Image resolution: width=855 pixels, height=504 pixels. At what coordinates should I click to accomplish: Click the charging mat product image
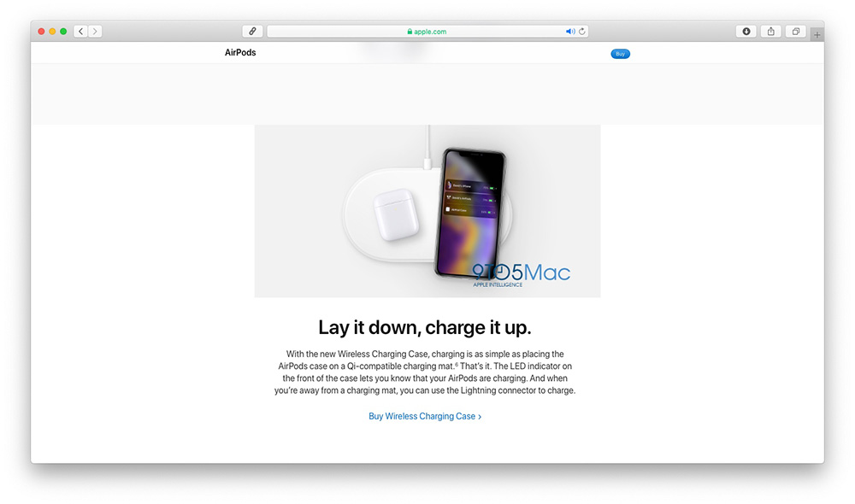click(427, 211)
